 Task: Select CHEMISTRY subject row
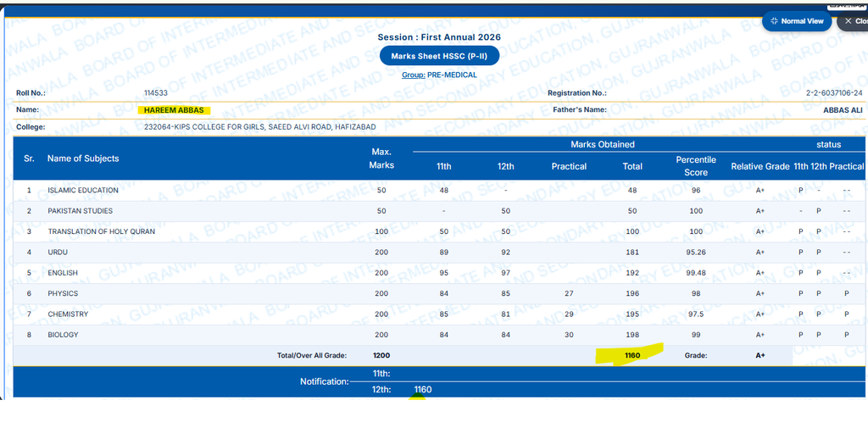point(438,314)
